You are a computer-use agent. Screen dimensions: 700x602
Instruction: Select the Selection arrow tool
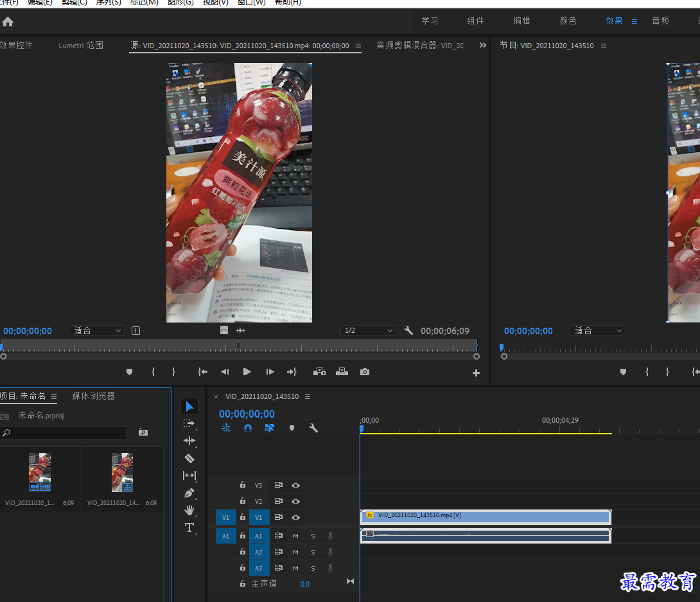coord(189,407)
